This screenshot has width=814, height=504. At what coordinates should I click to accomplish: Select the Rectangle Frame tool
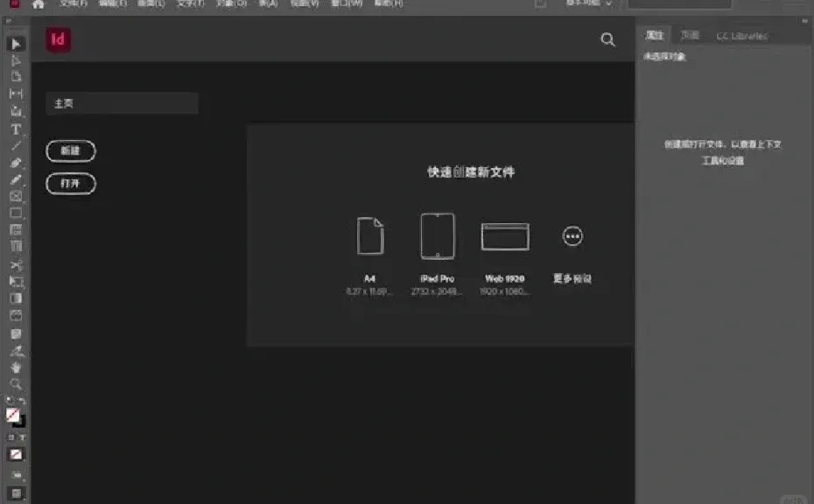(x=15, y=197)
